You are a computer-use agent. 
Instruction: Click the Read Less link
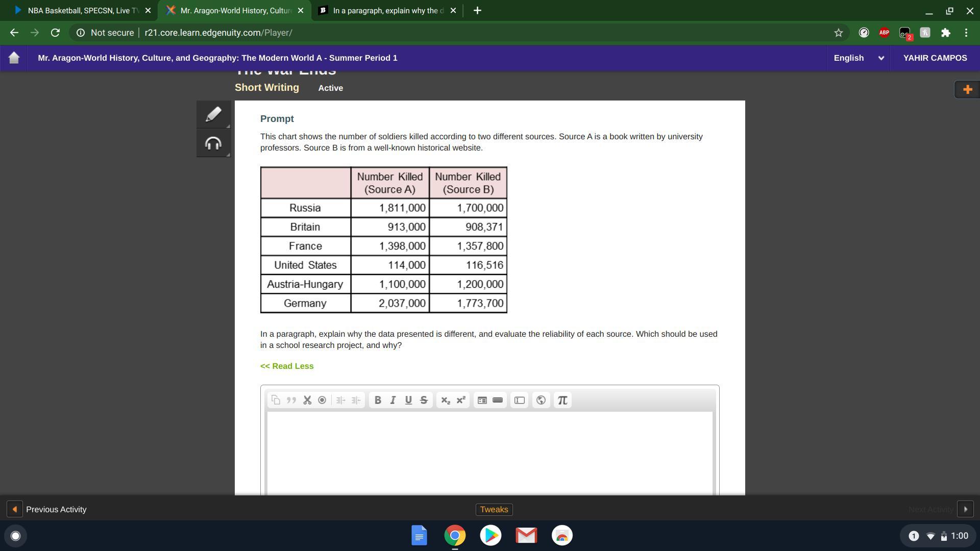pyautogui.click(x=287, y=366)
